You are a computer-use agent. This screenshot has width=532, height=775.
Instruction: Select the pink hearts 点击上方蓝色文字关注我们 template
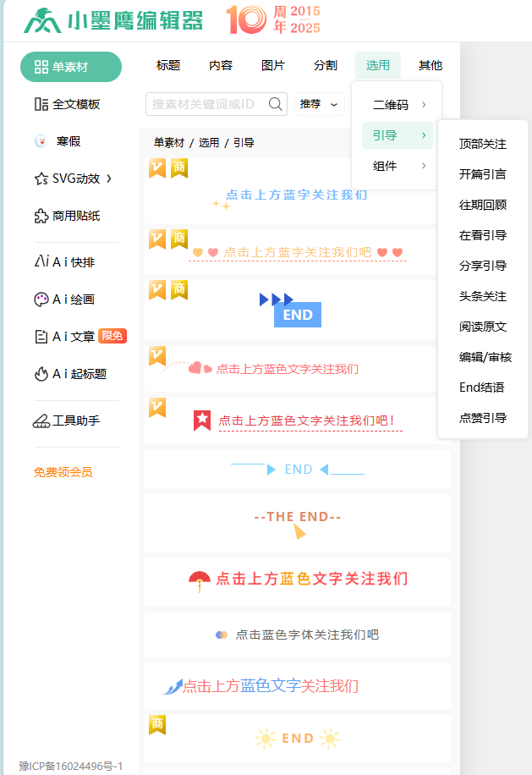tap(298, 369)
